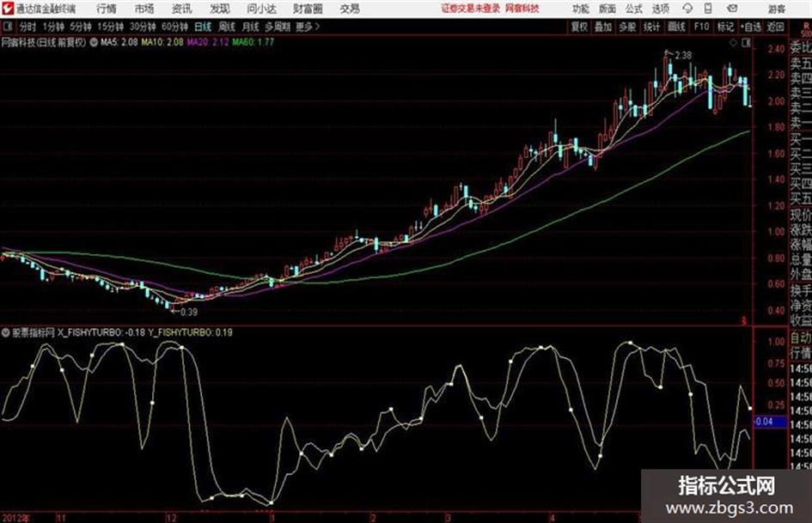Open the mobile phone icon in title bar
This screenshot has height=523, width=812.
708,9
